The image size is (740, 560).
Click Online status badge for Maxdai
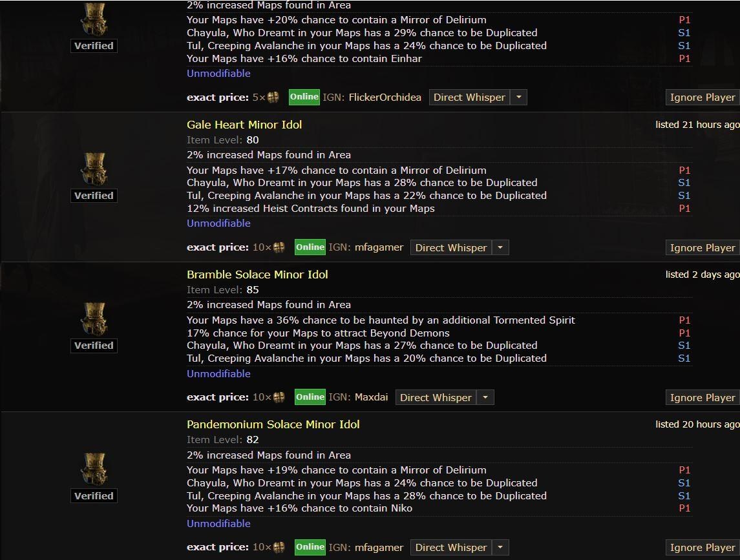tap(310, 397)
